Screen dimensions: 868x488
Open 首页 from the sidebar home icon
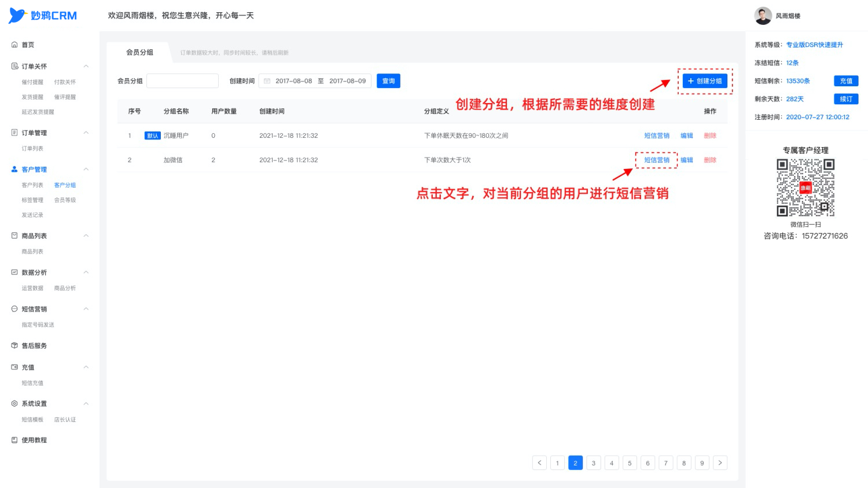[x=14, y=45]
